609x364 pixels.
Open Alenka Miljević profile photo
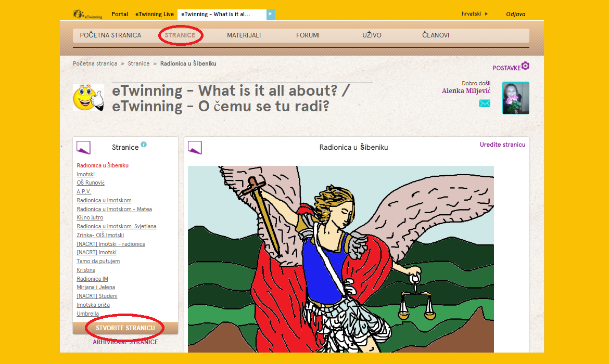point(515,98)
